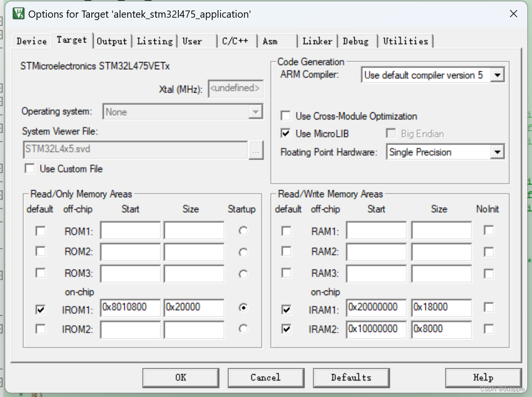This screenshot has height=397, width=532.
Task: Switch to the Device tab
Action: pos(32,41)
